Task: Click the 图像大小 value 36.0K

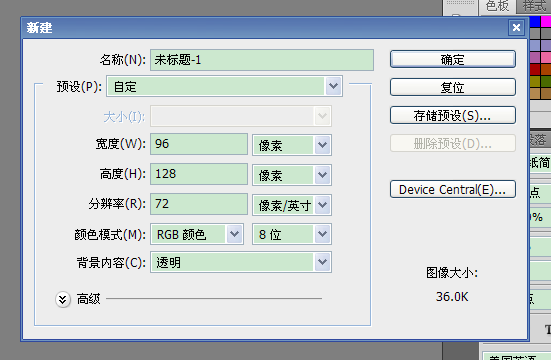Action: tap(452, 297)
